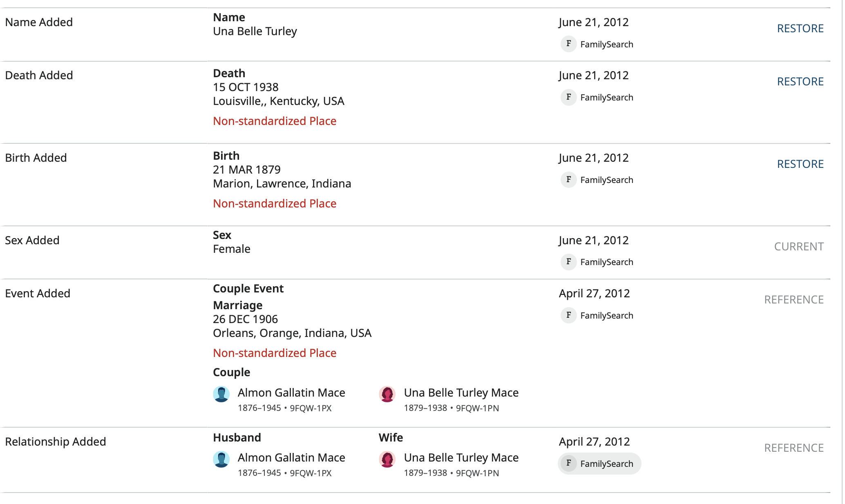Restore the Death Added entry
The width and height of the screenshot is (845, 504).
(800, 82)
